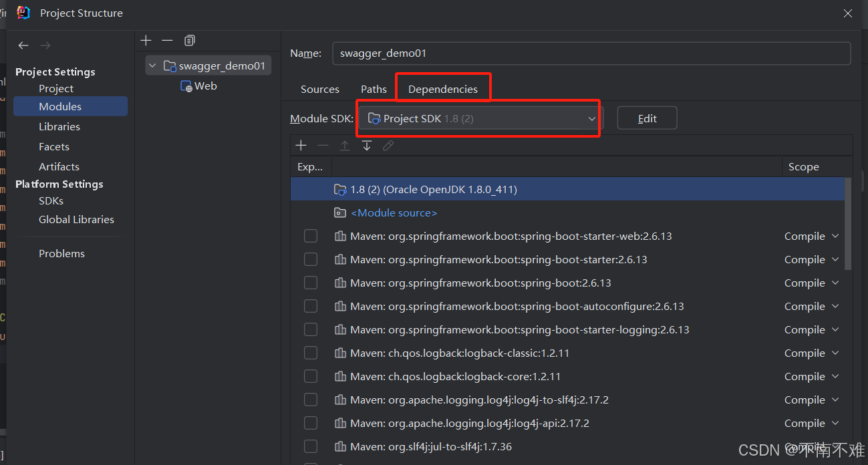The width and height of the screenshot is (868, 465).
Task: Check export box for spring-boot-starter-web
Action: tap(311, 236)
